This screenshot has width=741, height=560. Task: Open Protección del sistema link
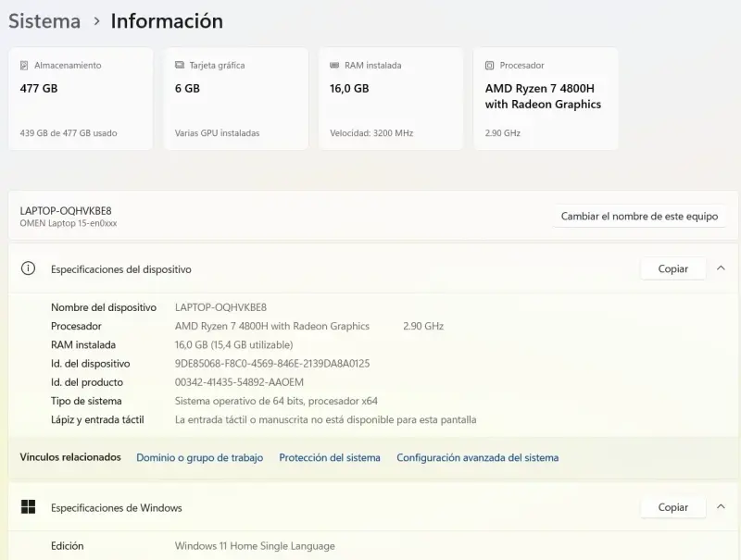[330, 457]
